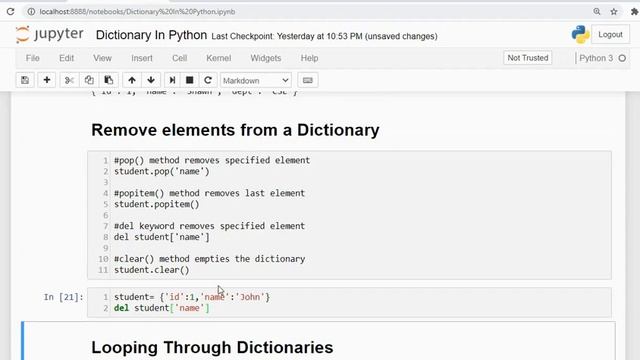Open the Cell menu

tap(180, 58)
